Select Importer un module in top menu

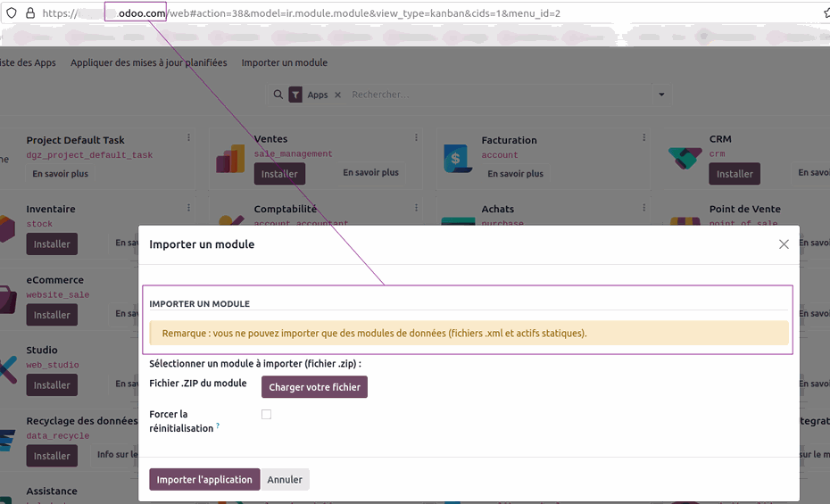[284, 62]
